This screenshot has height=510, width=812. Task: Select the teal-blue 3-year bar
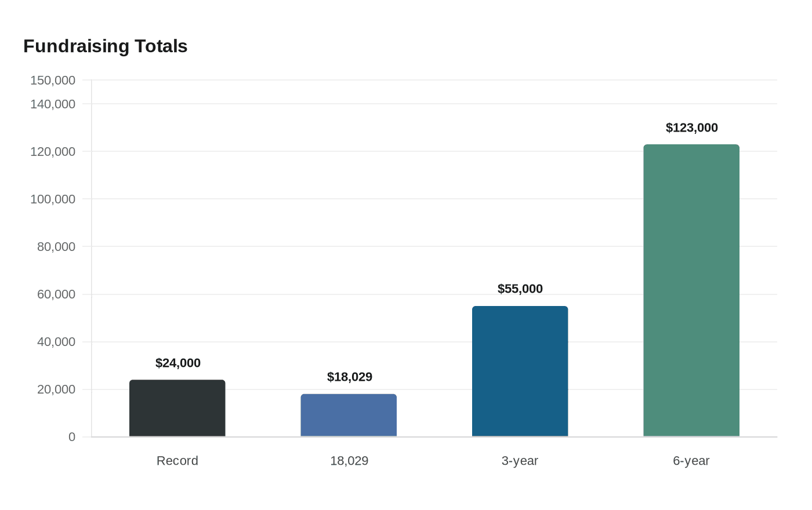(x=520, y=371)
